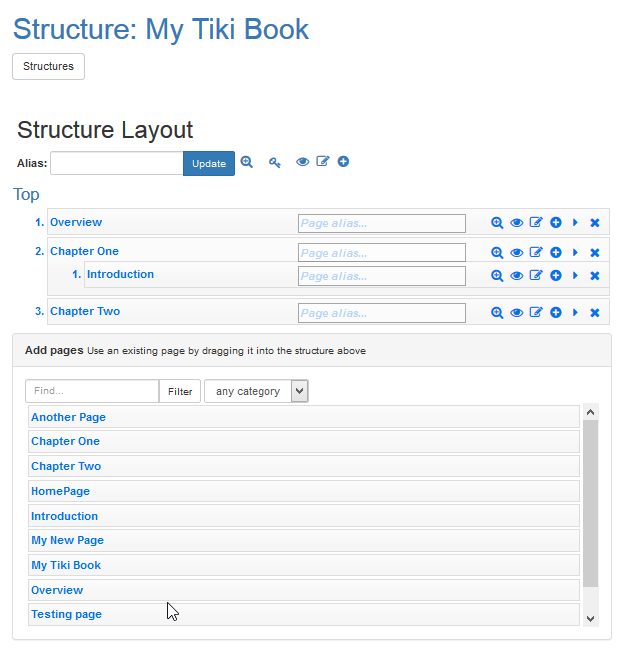Screen dimensions: 623x658
Task: Click the eye icon for Overview
Action: click(517, 223)
